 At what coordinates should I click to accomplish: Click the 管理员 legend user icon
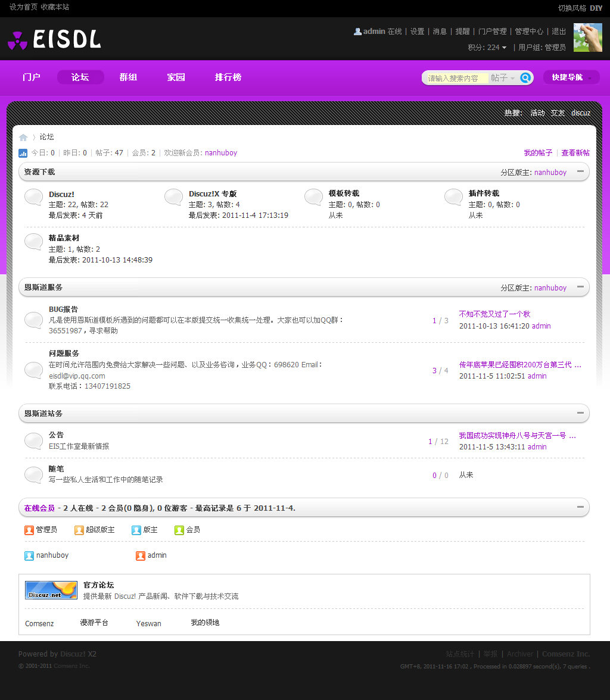tap(29, 530)
